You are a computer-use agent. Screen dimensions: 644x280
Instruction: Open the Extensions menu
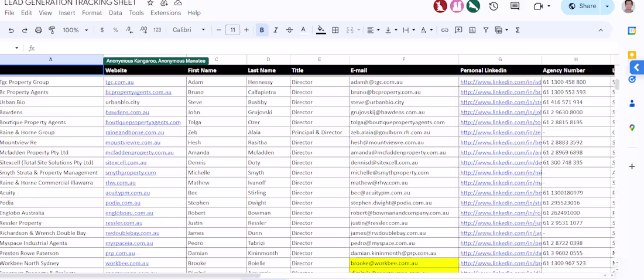166,13
